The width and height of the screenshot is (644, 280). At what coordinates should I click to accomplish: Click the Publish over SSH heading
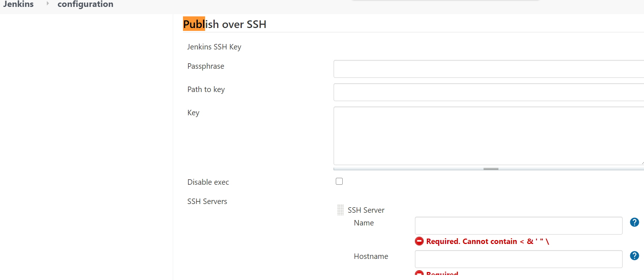pyautogui.click(x=225, y=24)
